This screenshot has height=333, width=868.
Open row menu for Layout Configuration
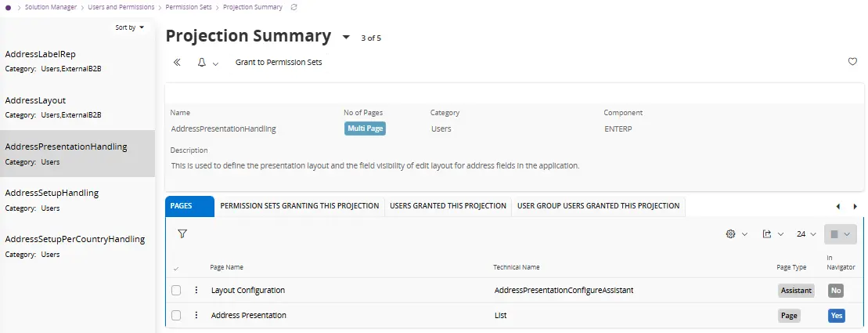coord(196,290)
